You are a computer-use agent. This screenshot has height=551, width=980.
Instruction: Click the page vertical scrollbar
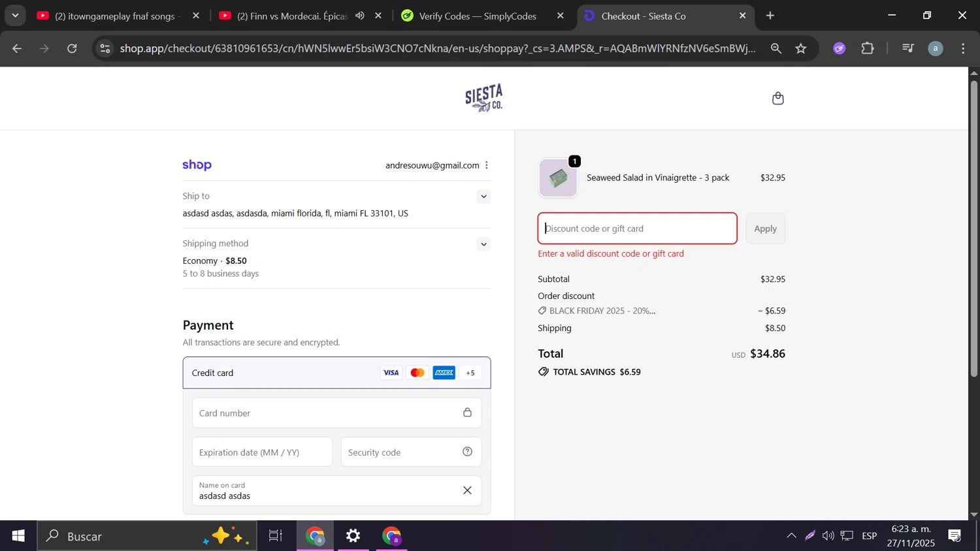(973, 228)
